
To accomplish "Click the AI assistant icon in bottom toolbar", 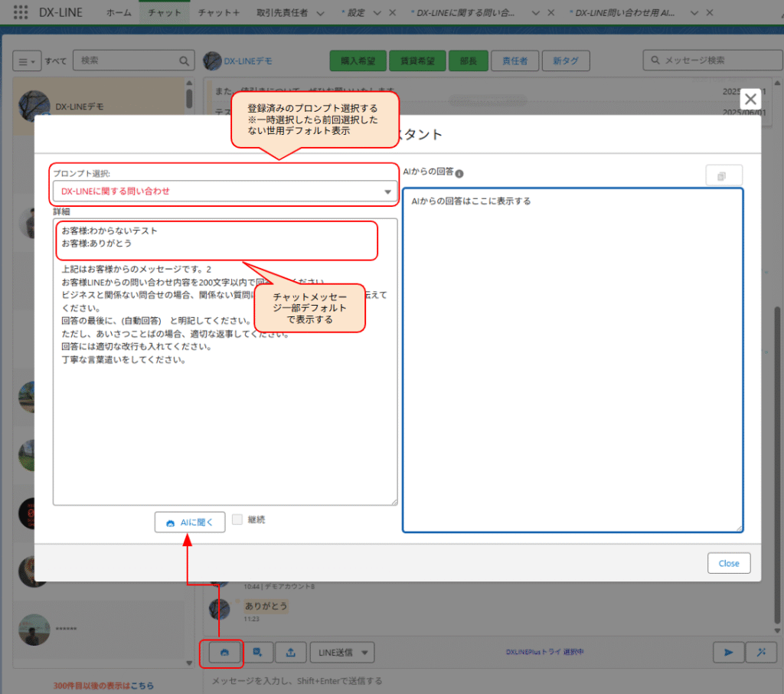I will point(224,652).
